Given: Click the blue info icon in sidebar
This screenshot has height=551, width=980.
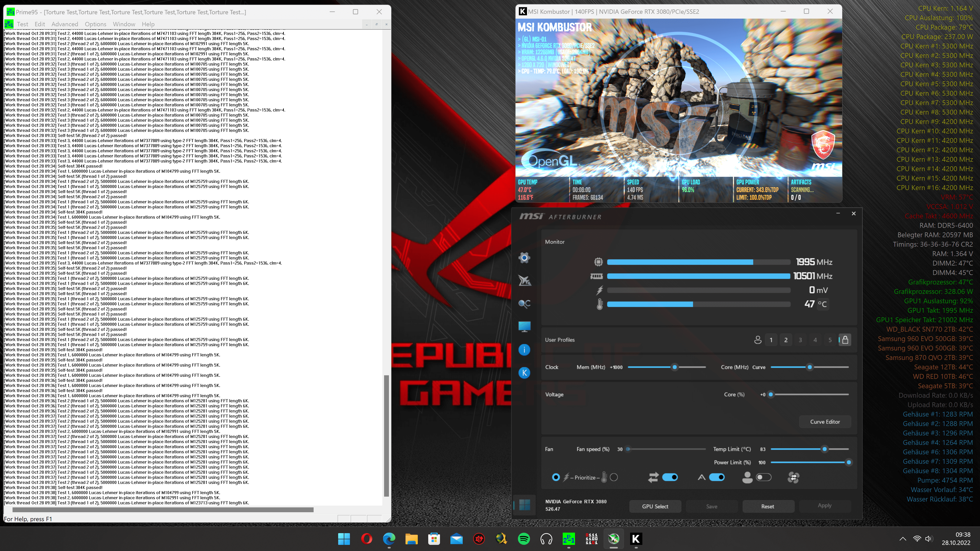Looking at the screenshot, I should pos(524,350).
